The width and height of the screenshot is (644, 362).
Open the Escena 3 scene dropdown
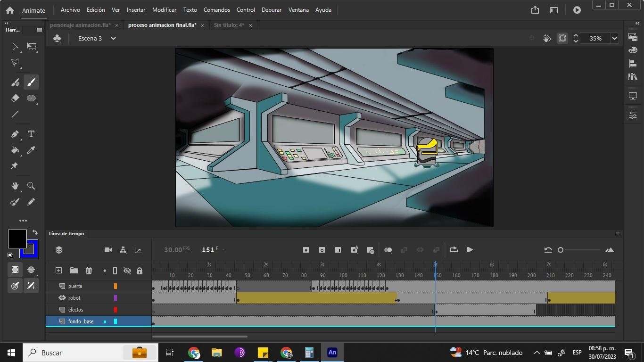point(113,39)
